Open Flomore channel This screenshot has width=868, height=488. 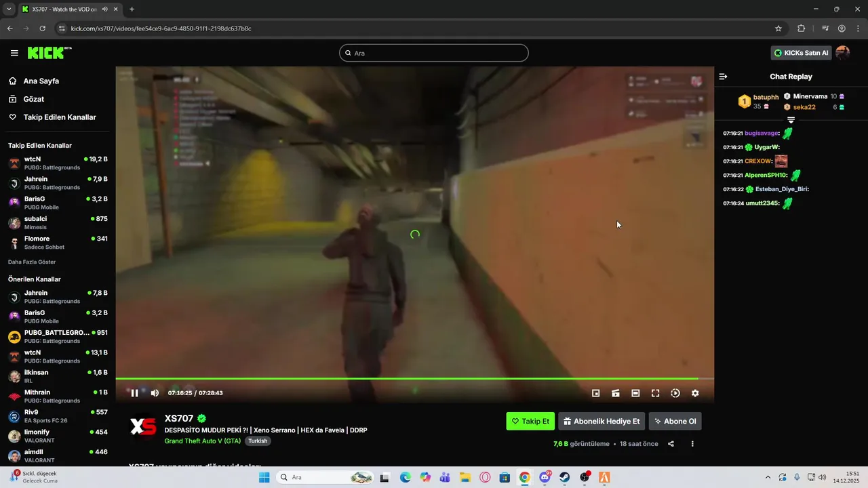(58, 243)
